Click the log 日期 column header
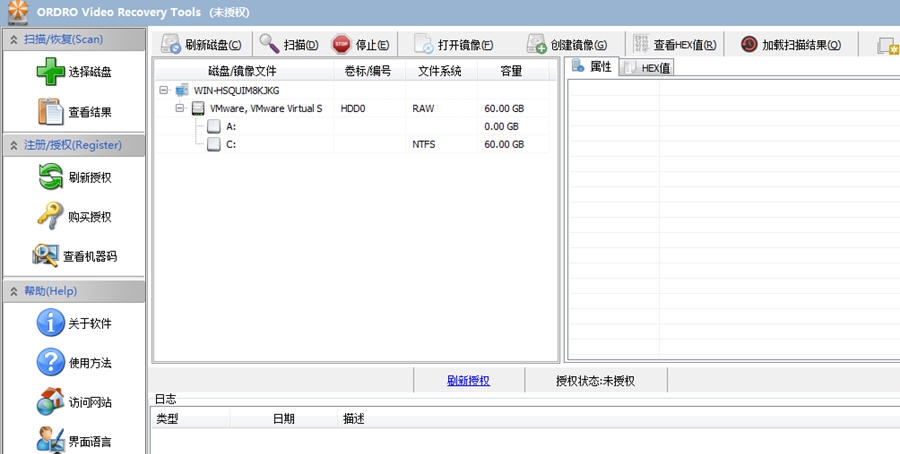This screenshot has width=900, height=454. point(284,419)
